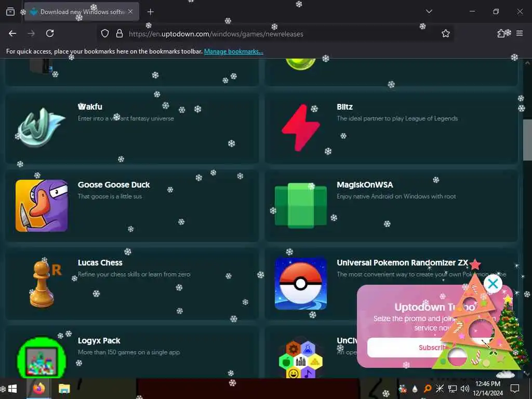The image size is (532, 399).
Task: List all open tabs dropdown
Action: [x=429, y=11]
